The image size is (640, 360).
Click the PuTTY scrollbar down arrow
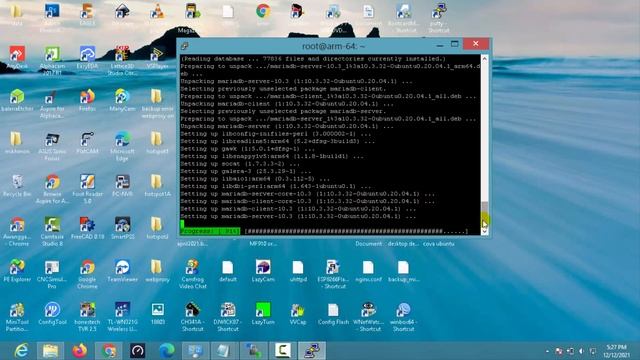484,231
